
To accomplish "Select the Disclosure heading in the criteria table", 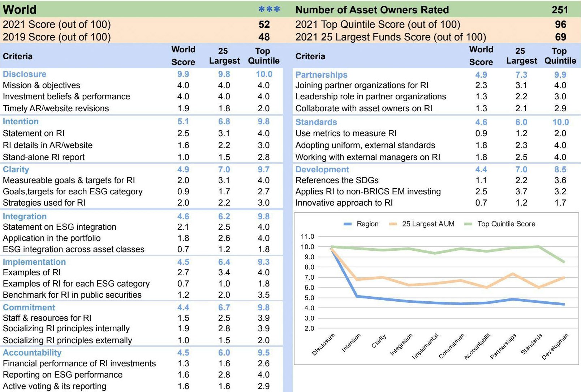I will (25, 74).
